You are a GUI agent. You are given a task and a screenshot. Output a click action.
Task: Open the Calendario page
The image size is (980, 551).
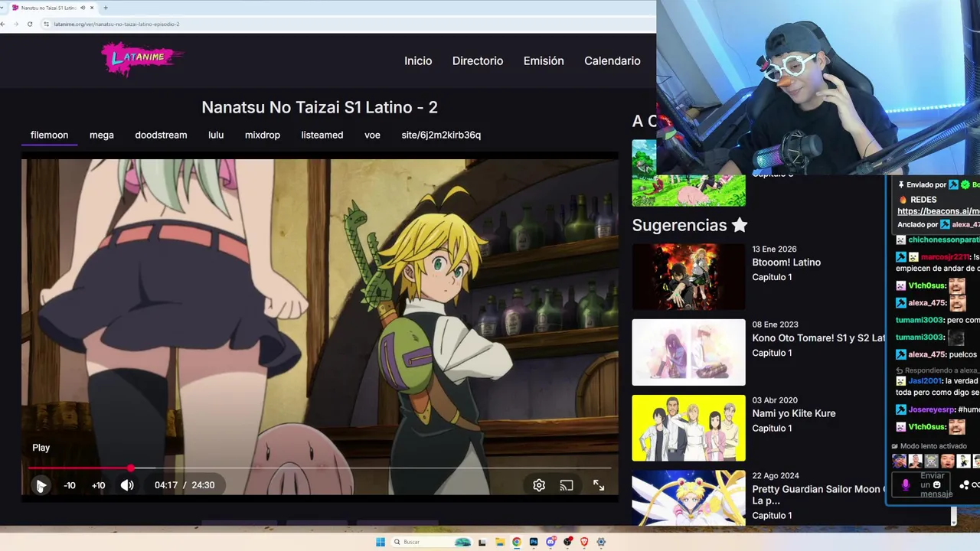612,61
